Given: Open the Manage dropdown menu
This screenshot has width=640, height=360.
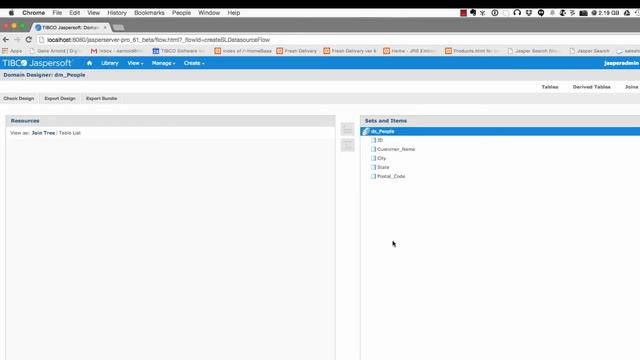Looking at the screenshot, I should click(163, 63).
